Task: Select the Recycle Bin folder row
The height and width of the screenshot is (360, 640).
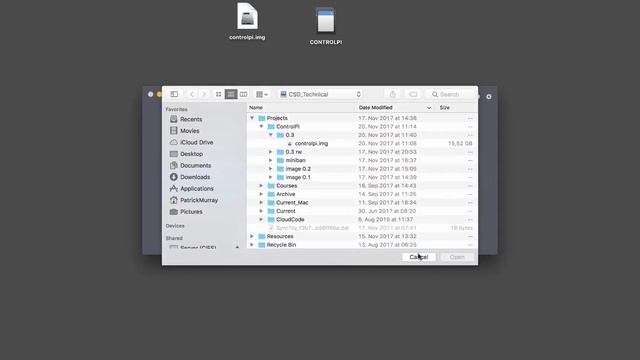Action: (x=362, y=245)
